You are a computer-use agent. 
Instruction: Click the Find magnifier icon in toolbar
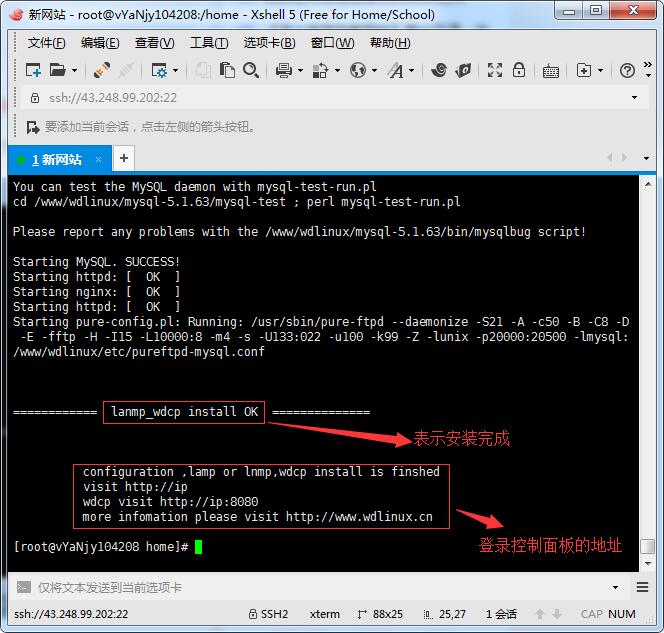pos(251,70)
